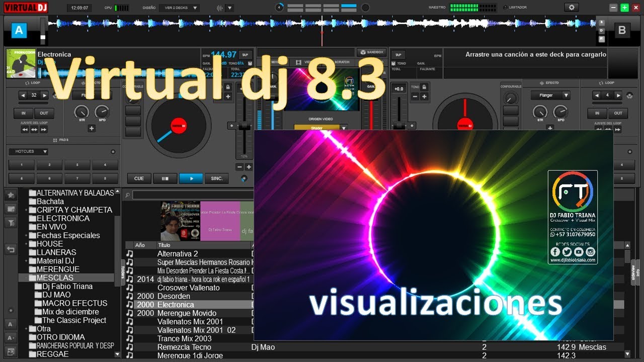Increase deck B tono with plus

pyautogui.click(x=424, y=97)
